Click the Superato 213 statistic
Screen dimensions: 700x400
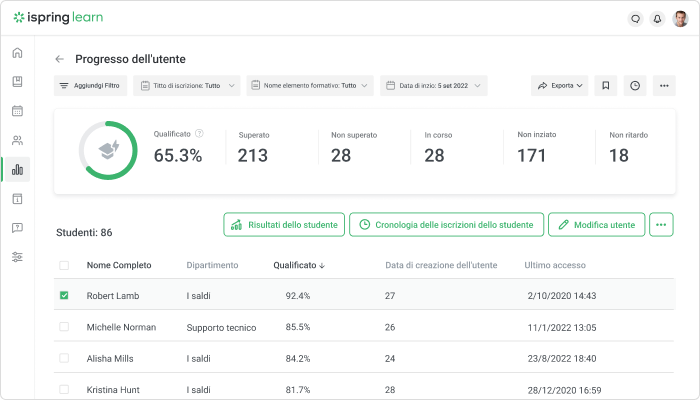click(x=253, y=148)
